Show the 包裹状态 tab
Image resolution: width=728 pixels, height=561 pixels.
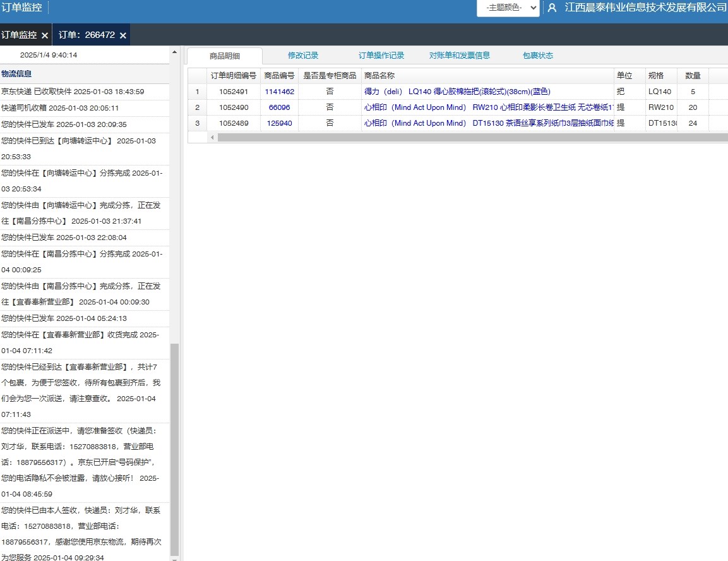click(x=538, y=55)
